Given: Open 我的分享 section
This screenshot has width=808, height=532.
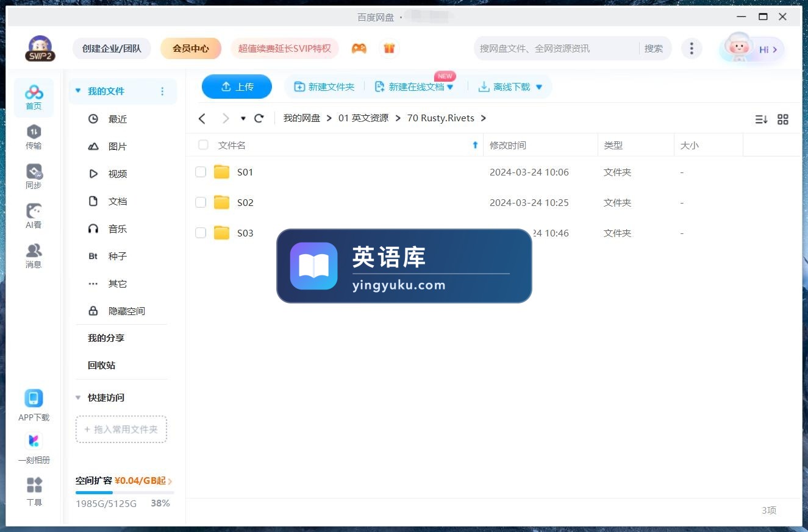Looking at the screenshot, I should click(106, 338).
